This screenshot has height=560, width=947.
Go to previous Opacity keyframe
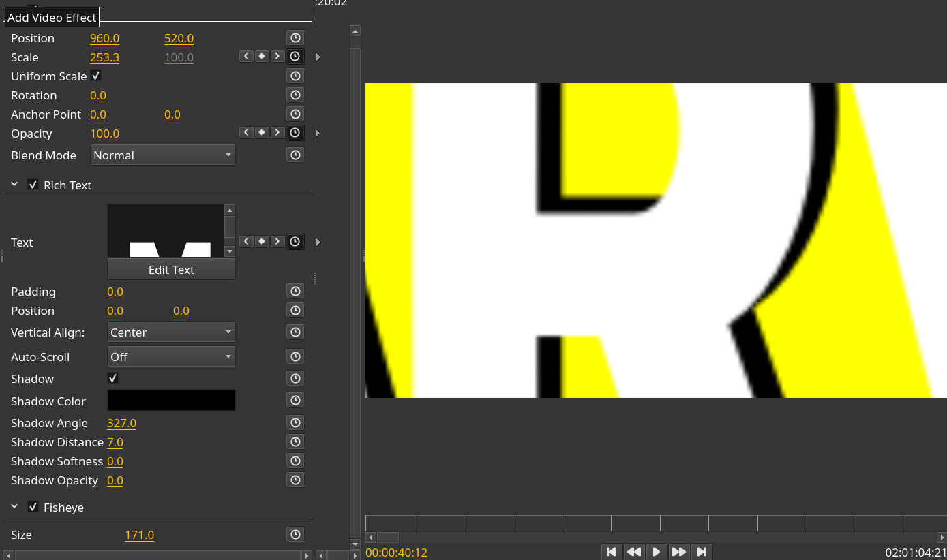click(x=246, y=133)
